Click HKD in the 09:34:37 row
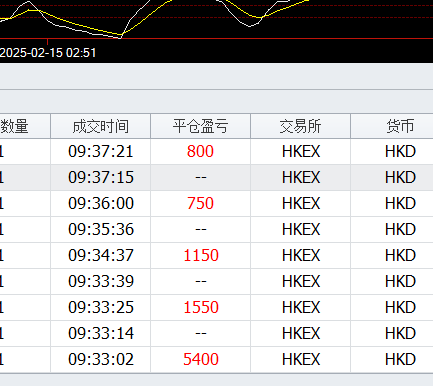This screenshot has height=386, width=433. (400, 255)
